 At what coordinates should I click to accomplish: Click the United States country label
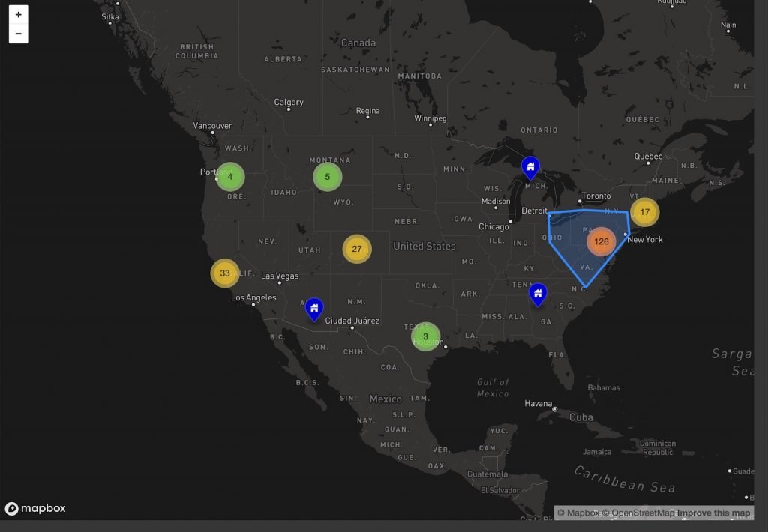point(424,247)
